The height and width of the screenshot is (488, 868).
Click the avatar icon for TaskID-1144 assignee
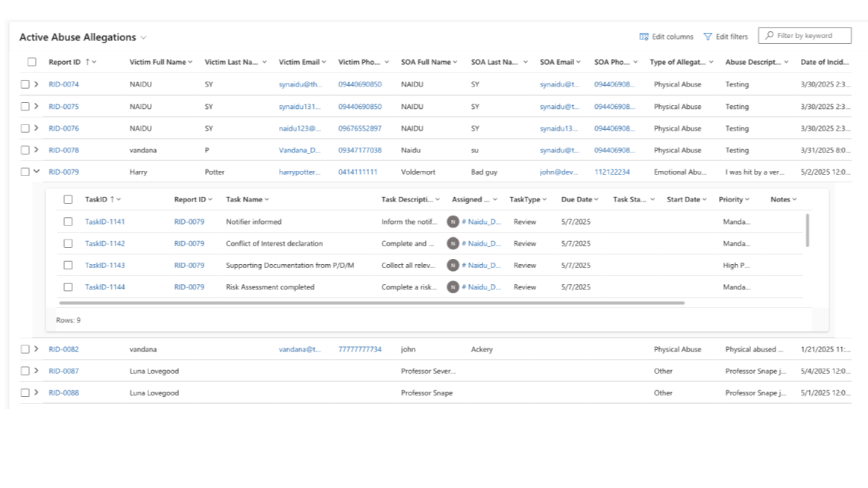[453, 287]
